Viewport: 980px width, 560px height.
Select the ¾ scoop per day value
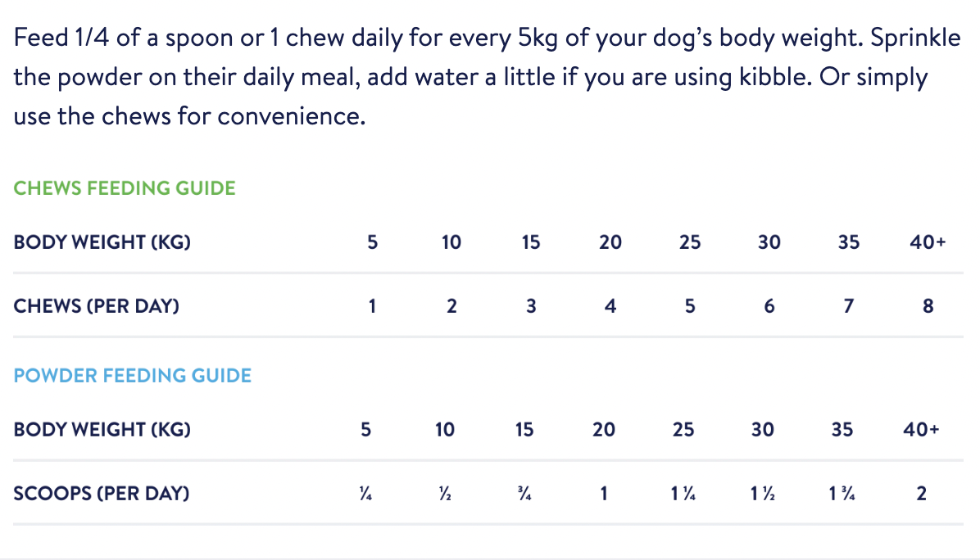point(524,494)
